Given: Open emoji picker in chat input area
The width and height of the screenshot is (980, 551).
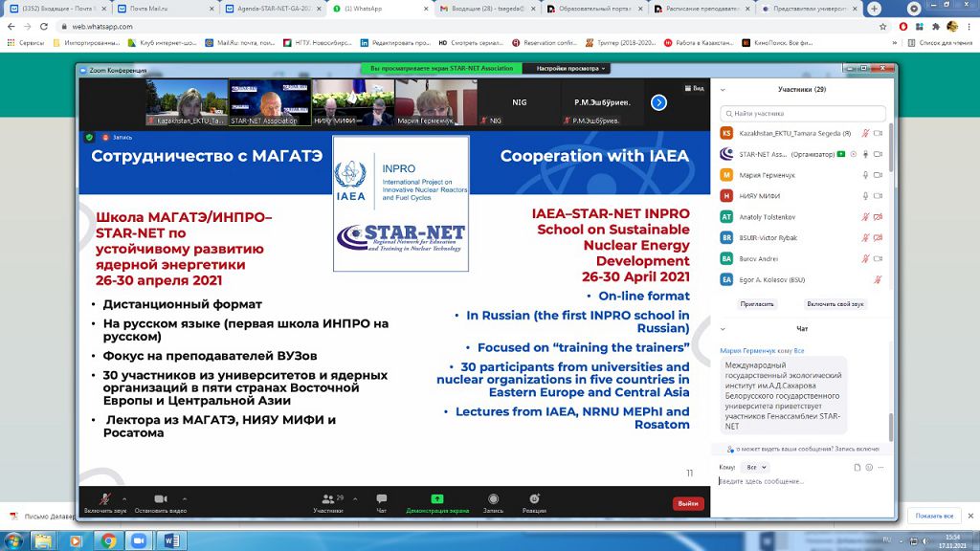Looking at the screenshot, I should click(x=869, y=467).
